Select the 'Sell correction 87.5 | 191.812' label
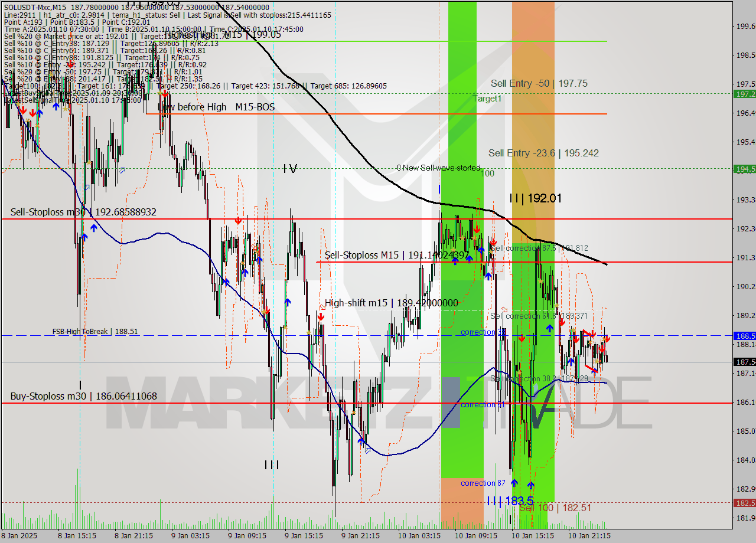The height and width of the screenshot is (543, 756). coord(539,248)
